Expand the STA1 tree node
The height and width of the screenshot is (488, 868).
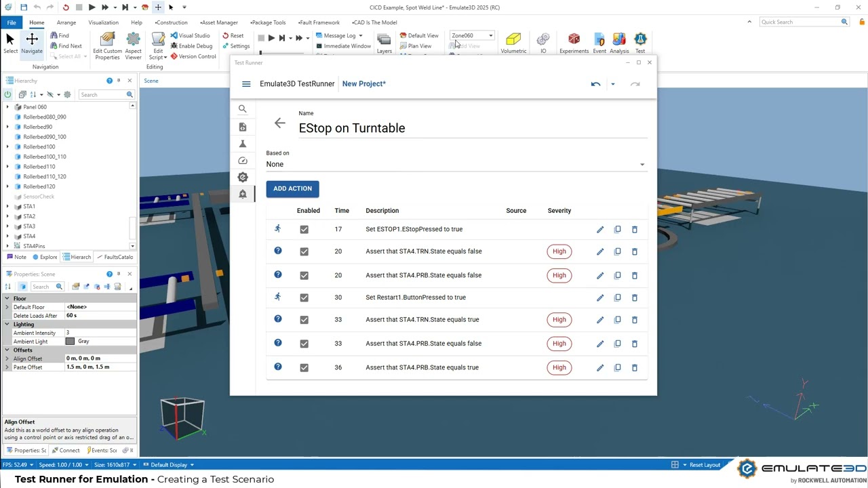[x=7, y=207]
